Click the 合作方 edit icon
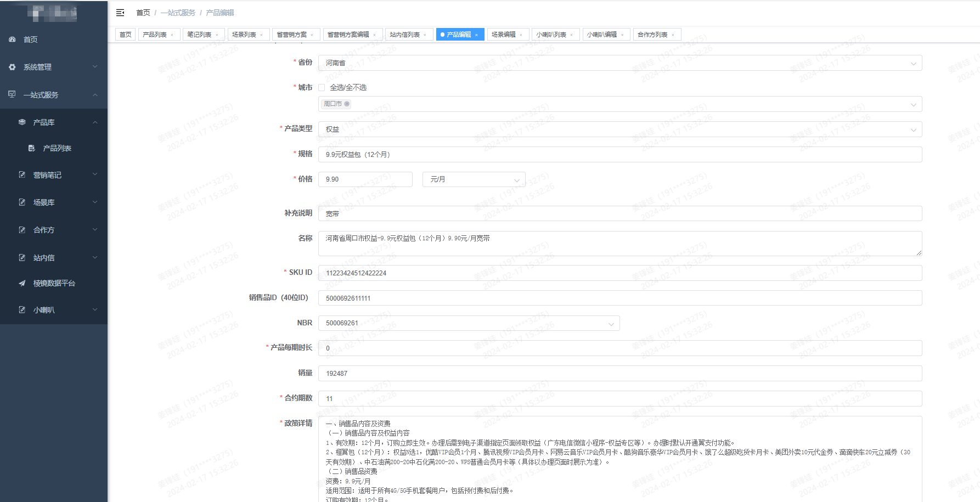 tap(22, 229)
